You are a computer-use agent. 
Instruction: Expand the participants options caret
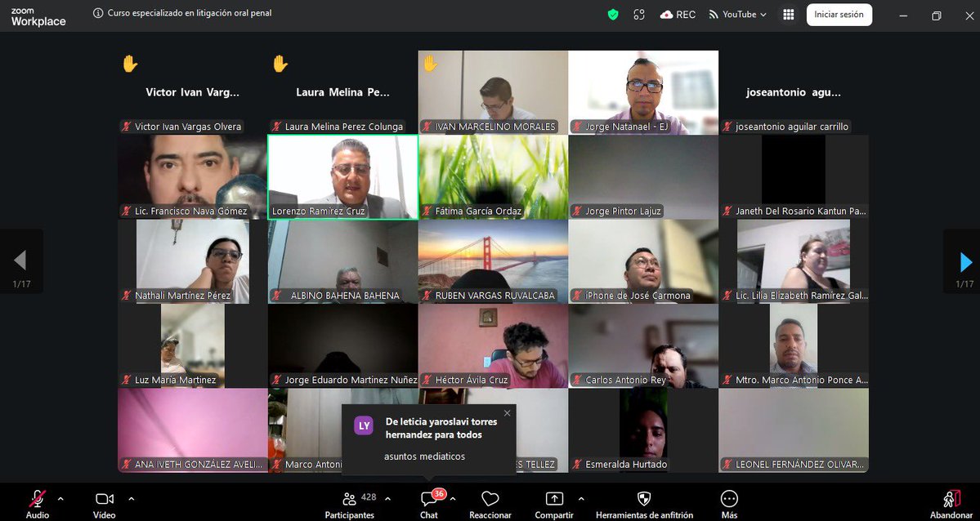click(387, 498)
